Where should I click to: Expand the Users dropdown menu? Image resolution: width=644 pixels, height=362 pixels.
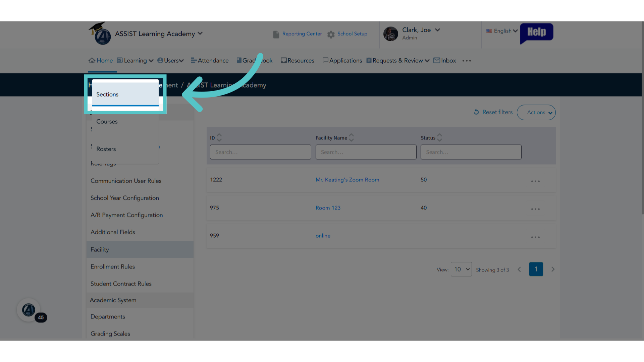point(181,61)
